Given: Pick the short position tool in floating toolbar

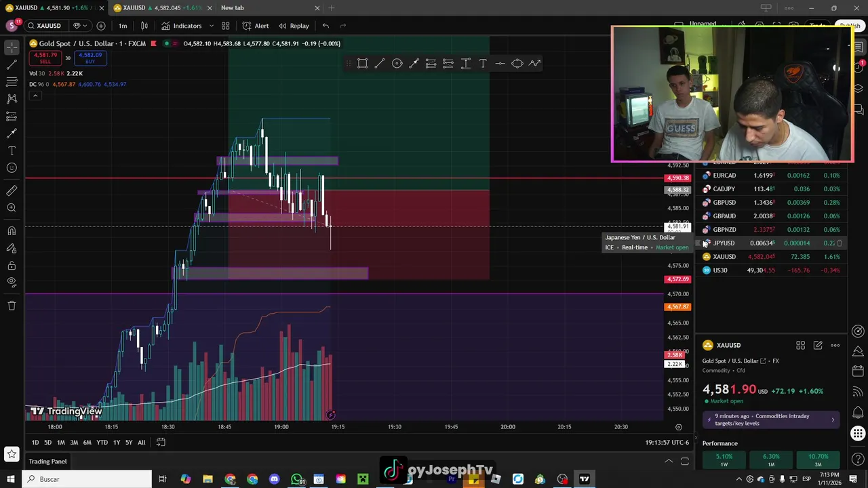Looking at the screenshot, I should pos(448,64).
